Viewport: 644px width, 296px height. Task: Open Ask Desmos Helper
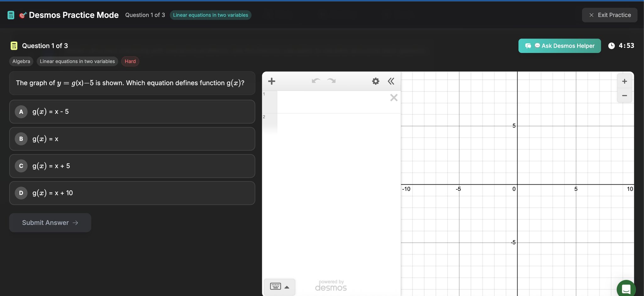click(559, 46)
